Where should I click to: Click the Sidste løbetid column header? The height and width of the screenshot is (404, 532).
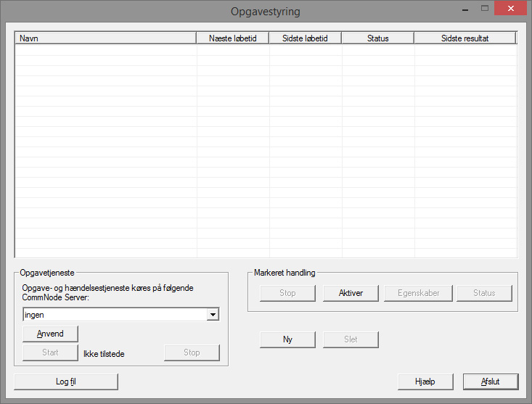[306, 38]
